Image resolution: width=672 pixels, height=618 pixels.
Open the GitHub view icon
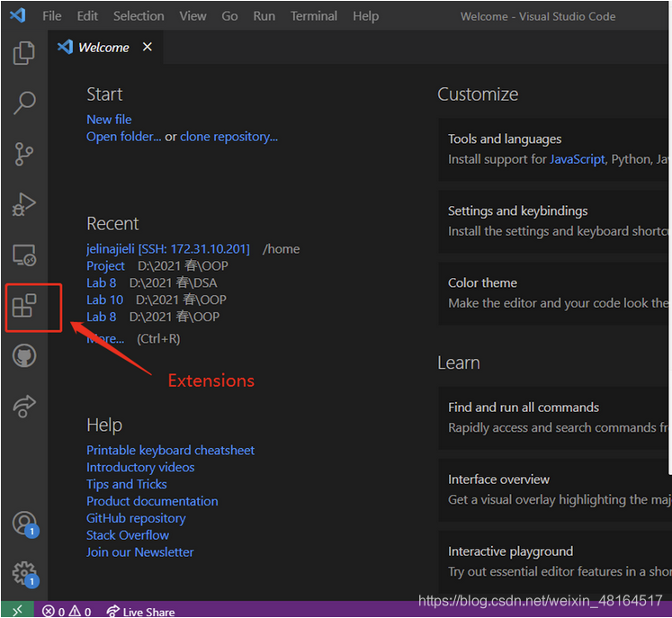click(24, 355)
